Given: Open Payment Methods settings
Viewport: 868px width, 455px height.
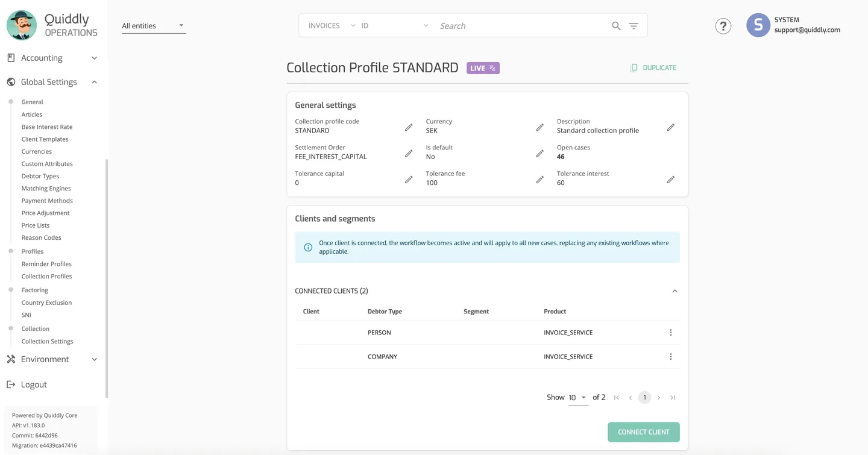Looking at the screenshot, I should point(47,201).
